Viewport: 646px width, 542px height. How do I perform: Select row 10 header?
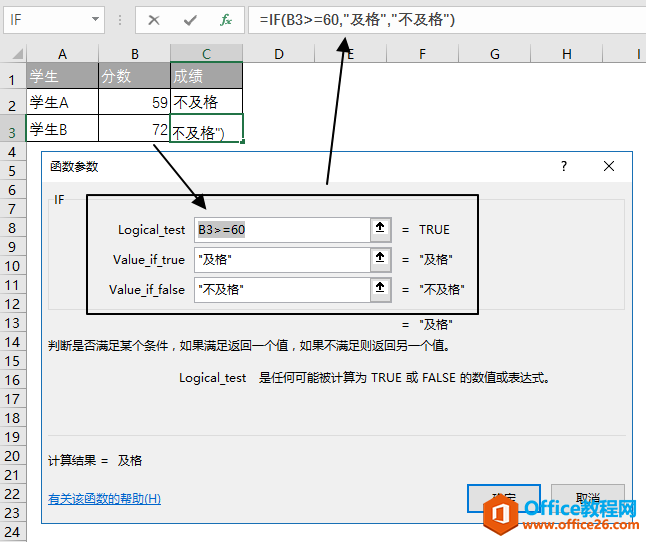(x=12, y=266)
